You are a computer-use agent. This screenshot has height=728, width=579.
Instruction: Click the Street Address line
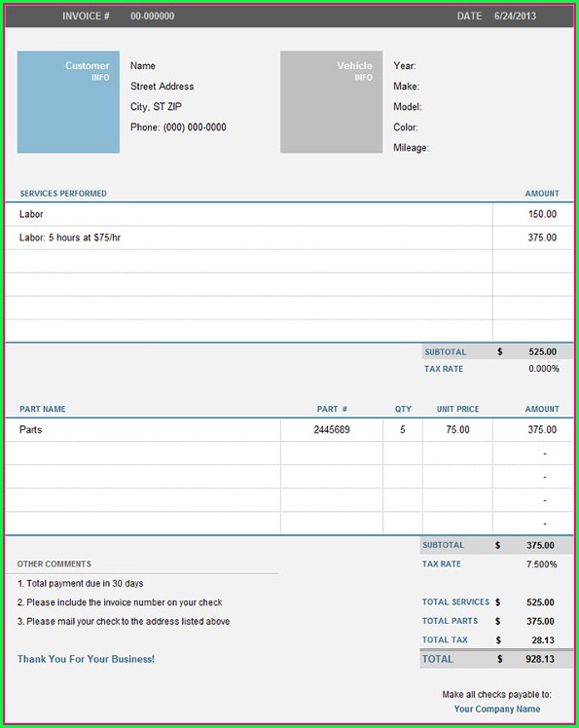pyautogui.click(x=163, y=87)
